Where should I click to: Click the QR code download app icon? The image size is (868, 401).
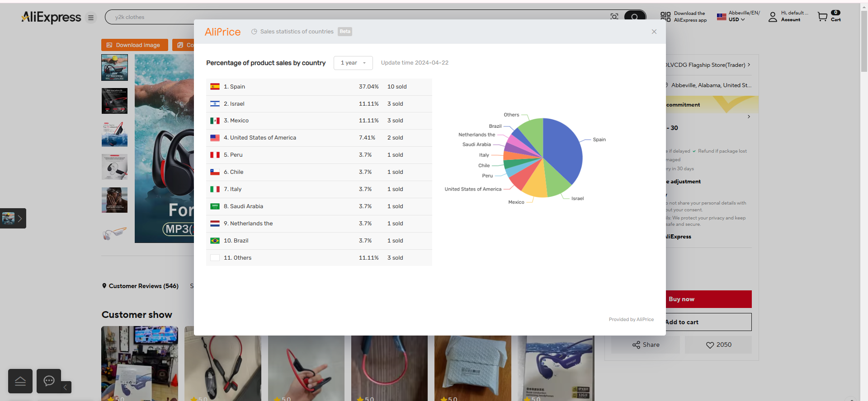point(665,17)
